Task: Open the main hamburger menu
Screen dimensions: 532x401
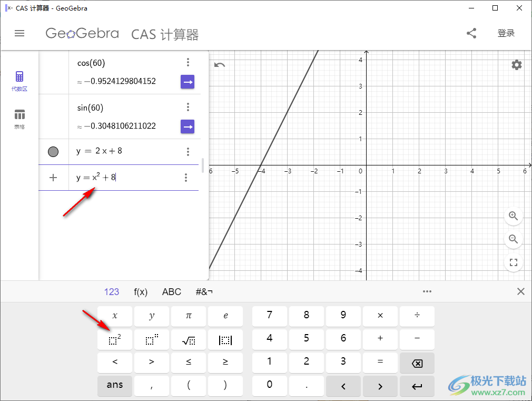Action: tap(19, 33)
